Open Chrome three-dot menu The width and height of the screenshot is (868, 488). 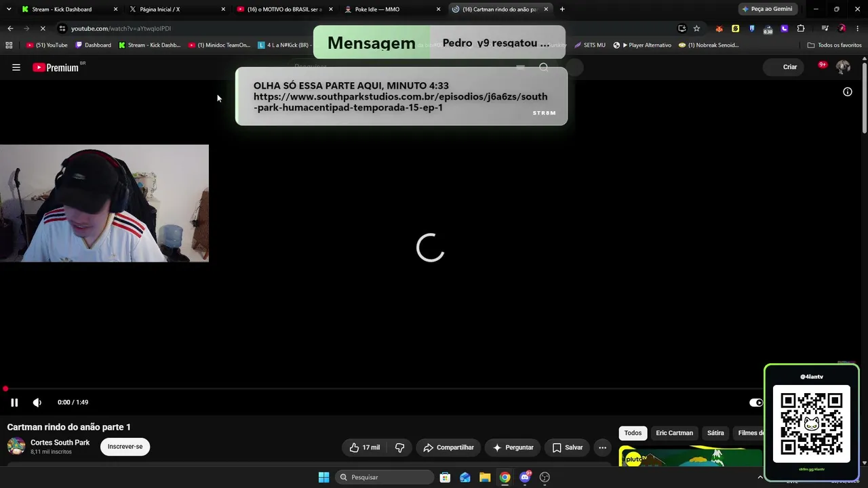858,28
